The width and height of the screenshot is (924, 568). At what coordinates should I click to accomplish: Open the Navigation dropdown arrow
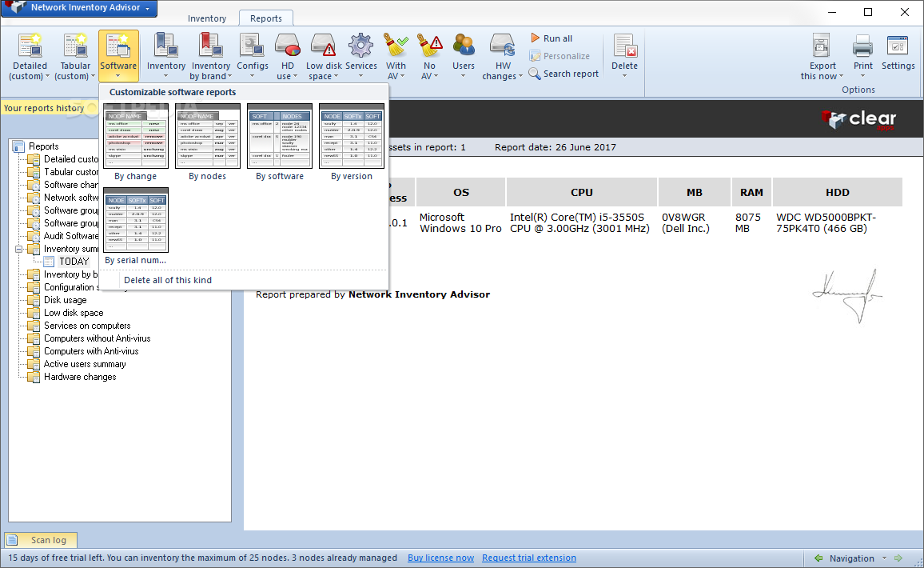pyautogui.click(x=884, y=558)
